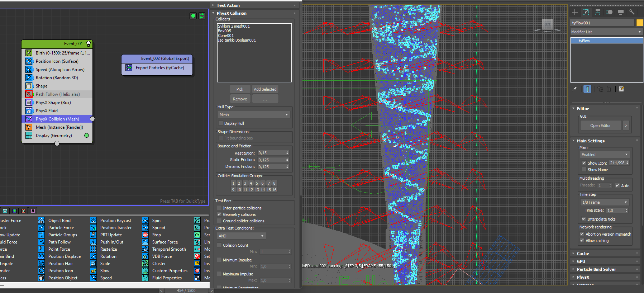This screenshot has height=293, width=644.
Task: Open the Hull Type Mesh dropdown
Action: pos(254,115)
